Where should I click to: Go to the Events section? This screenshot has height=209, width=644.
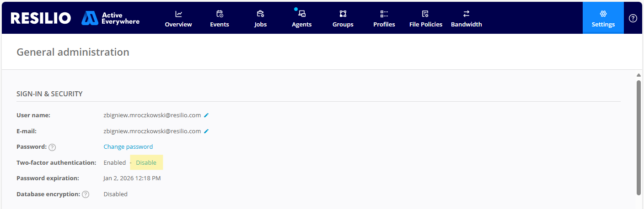coord(220,19)
